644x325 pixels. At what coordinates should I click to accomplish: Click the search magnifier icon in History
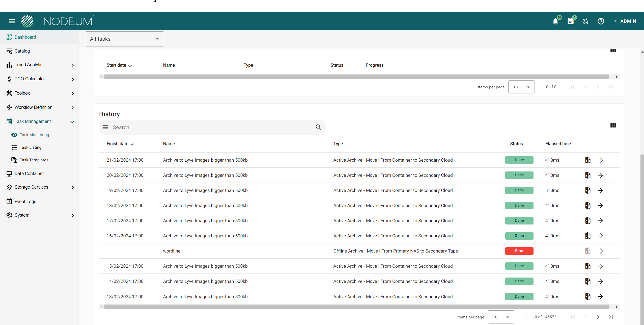[x=318, y=127]
